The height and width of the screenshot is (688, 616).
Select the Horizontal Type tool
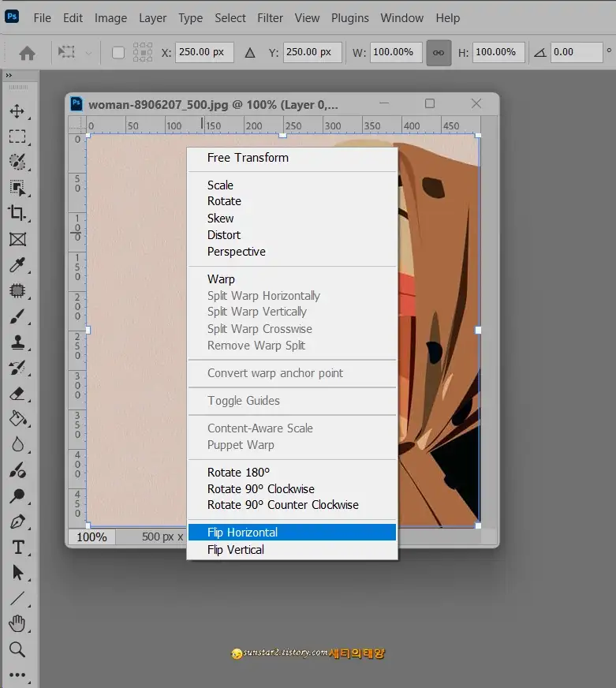click(17, 547)
